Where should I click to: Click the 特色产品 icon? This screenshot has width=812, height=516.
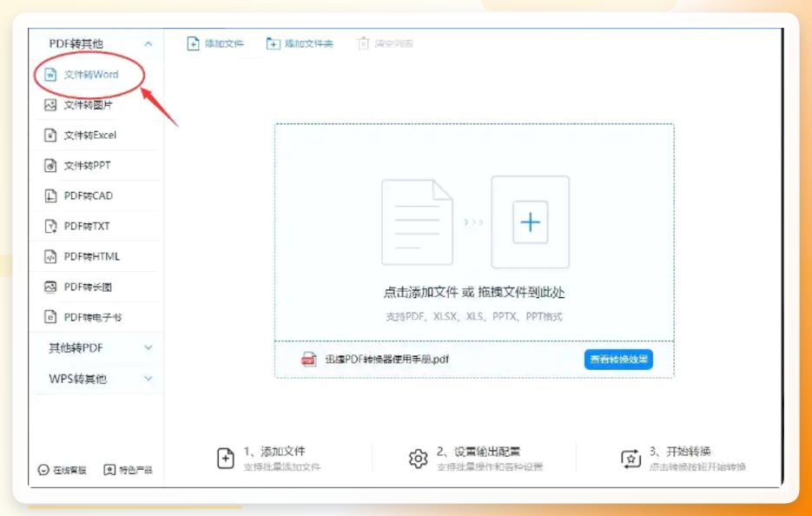coord(109,470)
